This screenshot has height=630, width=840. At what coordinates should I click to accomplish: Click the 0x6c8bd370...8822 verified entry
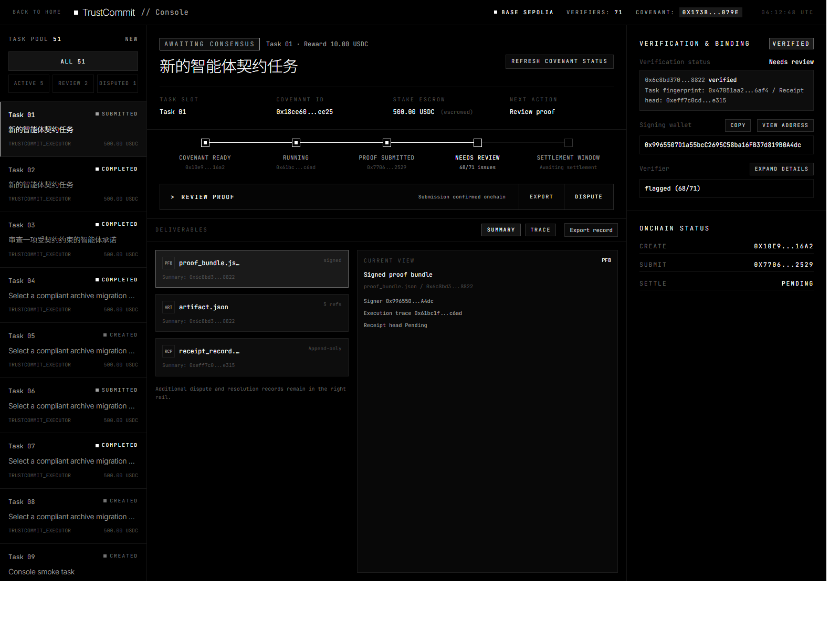click(x=691, y=80)
